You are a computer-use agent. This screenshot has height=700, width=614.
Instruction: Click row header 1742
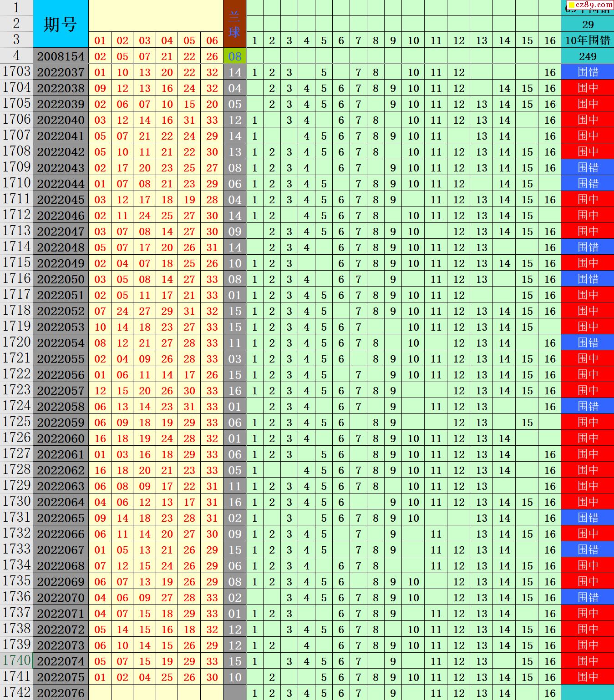point(16,693)
